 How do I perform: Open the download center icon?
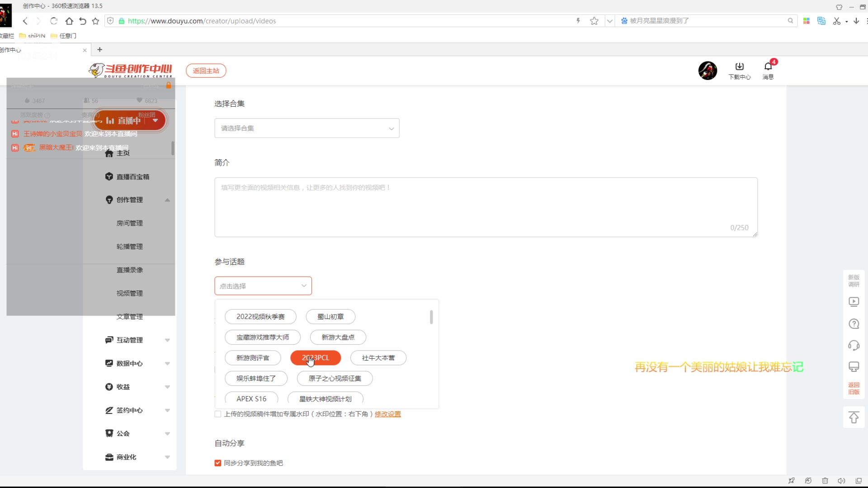(739, 71)
